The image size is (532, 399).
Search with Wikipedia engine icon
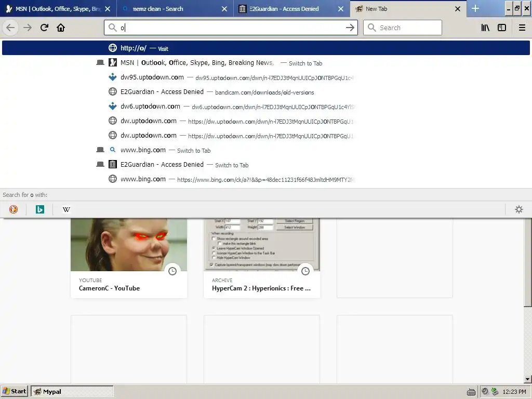pos(66,209)
